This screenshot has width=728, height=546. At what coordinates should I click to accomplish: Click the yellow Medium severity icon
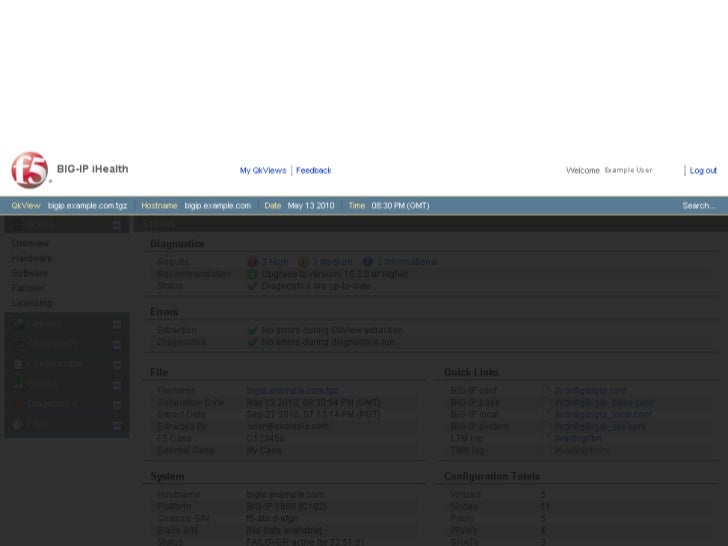coord(303,262)
